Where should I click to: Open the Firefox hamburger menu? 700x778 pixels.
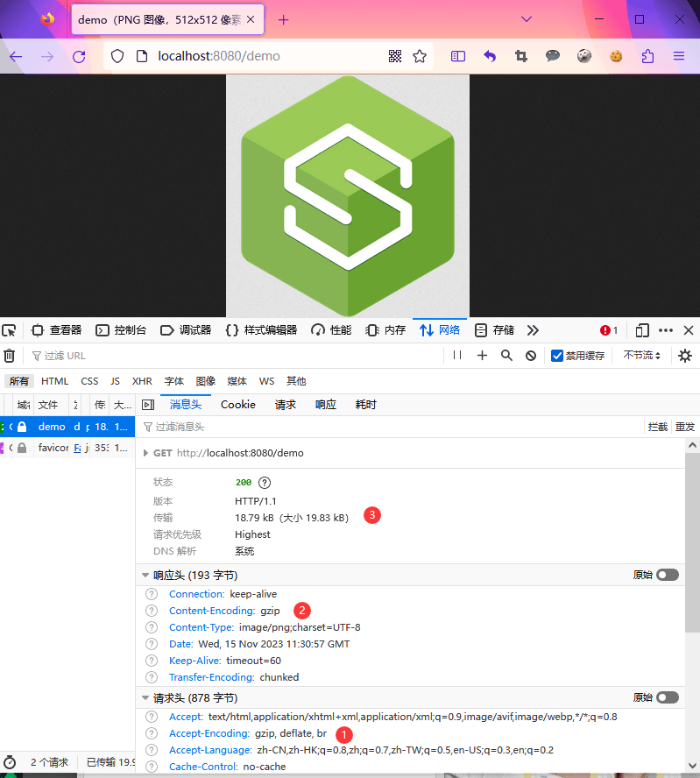point(679,56)
